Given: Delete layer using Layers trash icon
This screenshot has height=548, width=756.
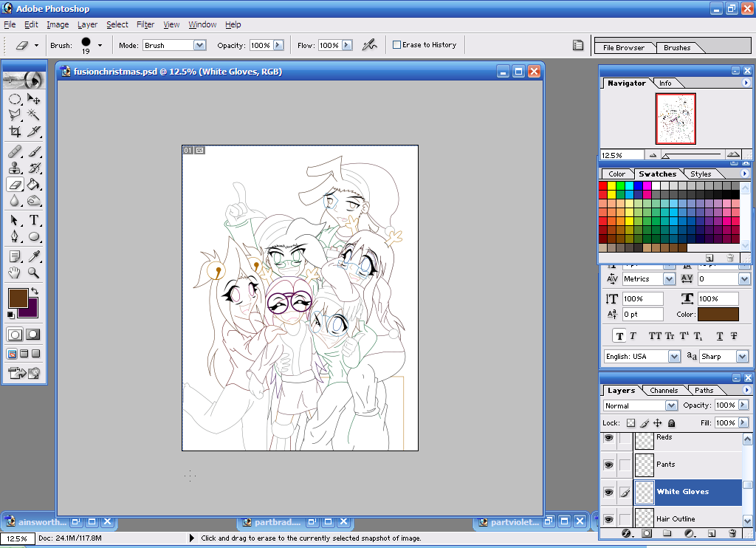Looking at the screenshot, I should [x=732, y=532].
